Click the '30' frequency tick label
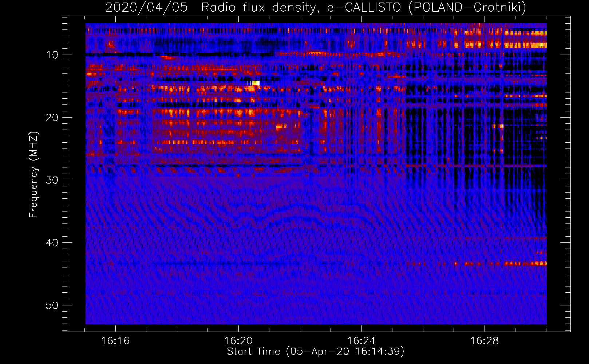This screenshot has width=589, height=364. [52, 180]
